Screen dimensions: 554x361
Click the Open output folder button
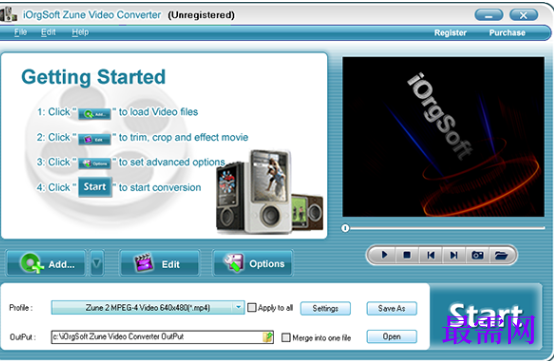[391, 336]
